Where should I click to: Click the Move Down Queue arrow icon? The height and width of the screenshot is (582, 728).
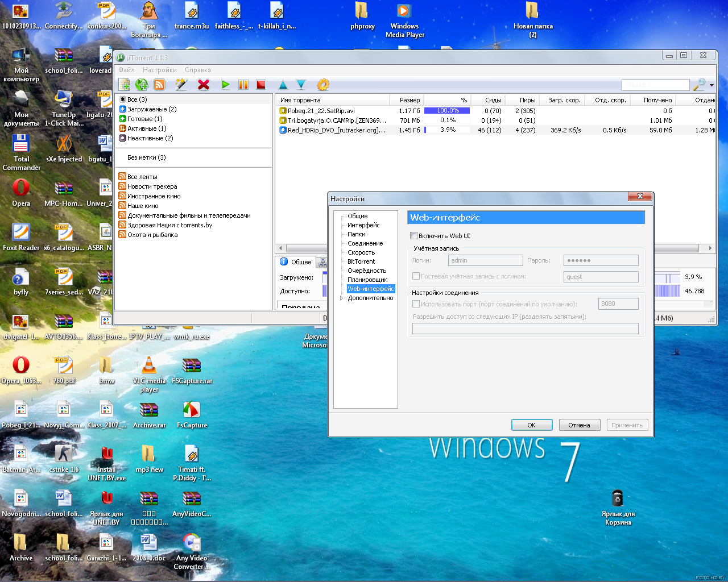301,85
